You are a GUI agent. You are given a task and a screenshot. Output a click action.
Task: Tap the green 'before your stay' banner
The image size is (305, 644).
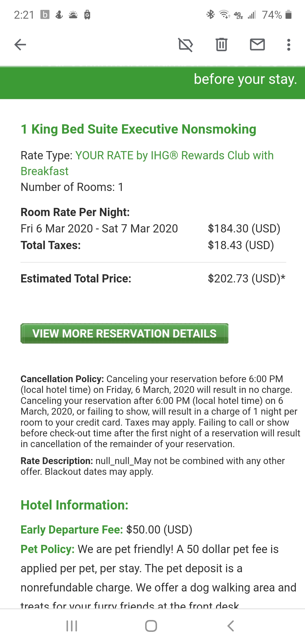pyautogui.click(x=152, y=82)
